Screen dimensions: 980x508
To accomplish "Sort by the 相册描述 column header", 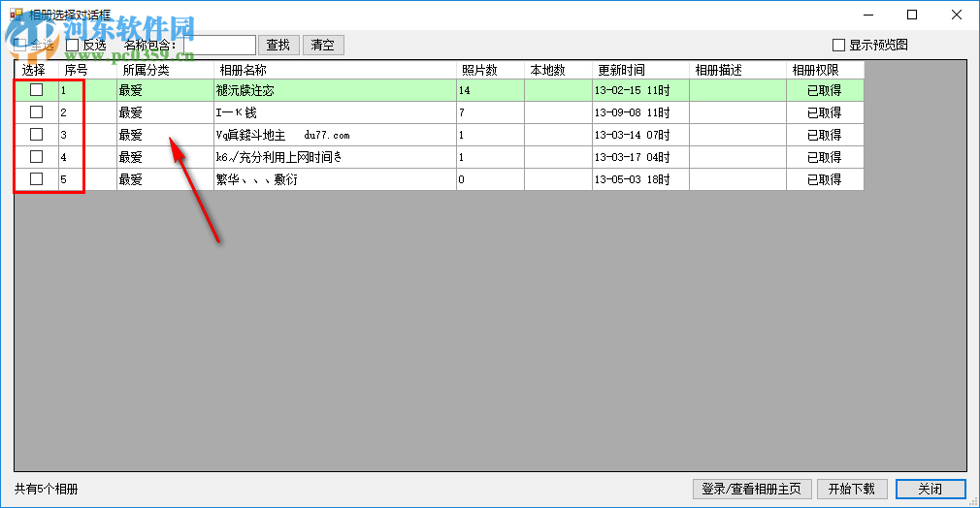I will 737,70.
